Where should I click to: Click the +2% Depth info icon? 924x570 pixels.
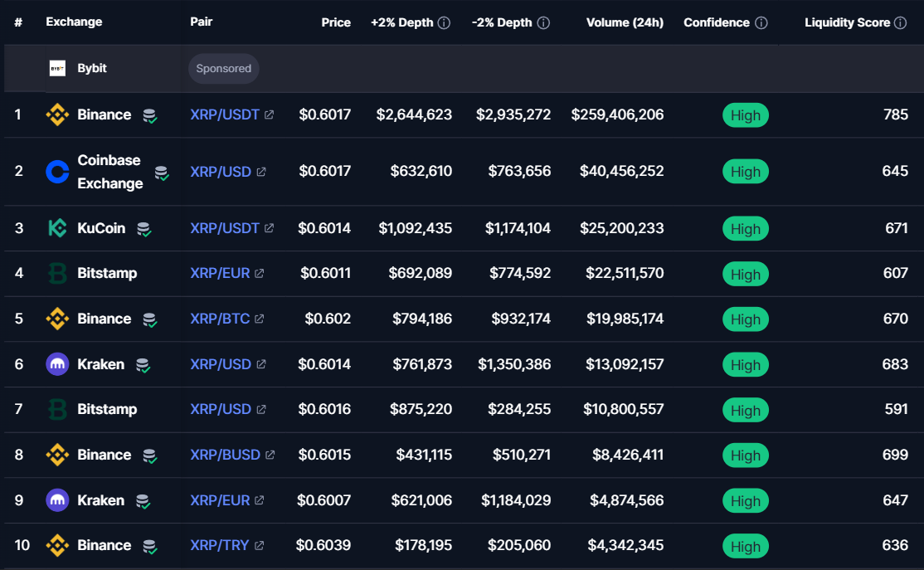(445, 22)
